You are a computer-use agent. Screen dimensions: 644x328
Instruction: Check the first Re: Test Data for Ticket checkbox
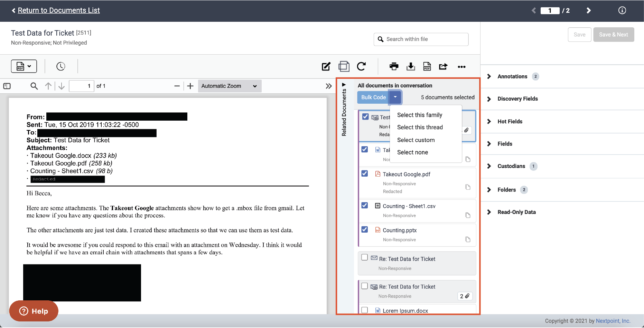(364, 257)
